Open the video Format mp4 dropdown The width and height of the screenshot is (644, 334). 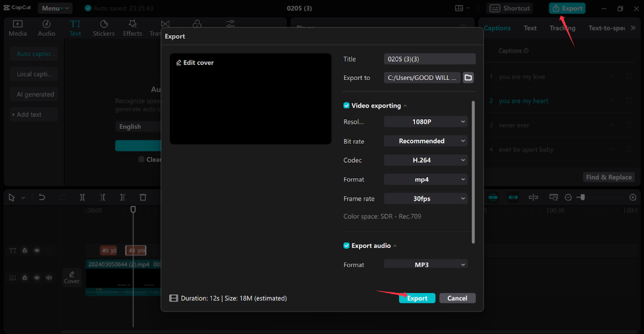pyautogui.click(x=426, y=180)
